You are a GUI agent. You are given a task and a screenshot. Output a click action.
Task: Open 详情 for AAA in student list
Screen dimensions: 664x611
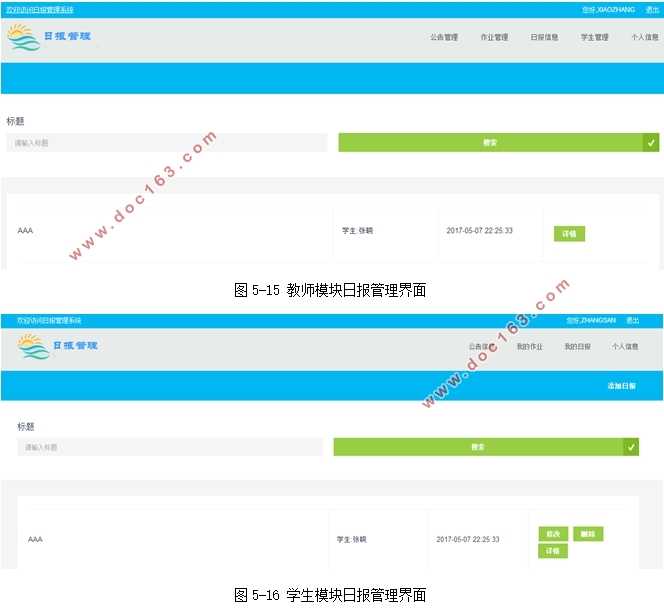(x=553, y=551)
